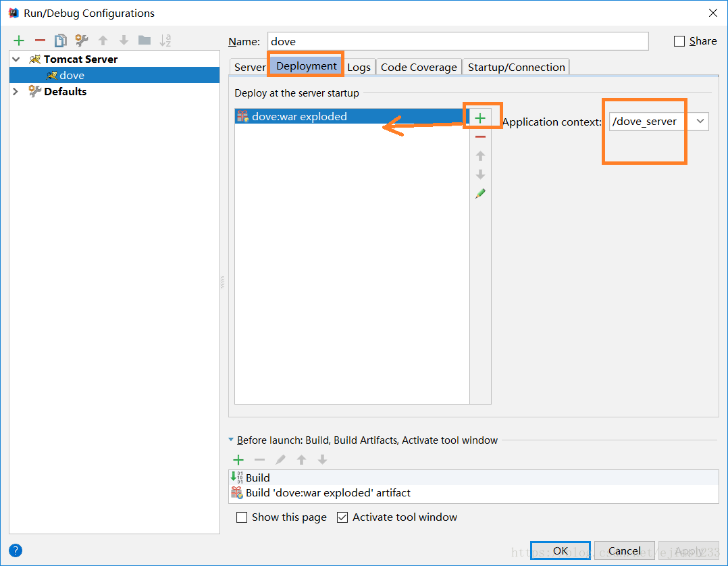Remove the selected run configuration

(40, 40)
